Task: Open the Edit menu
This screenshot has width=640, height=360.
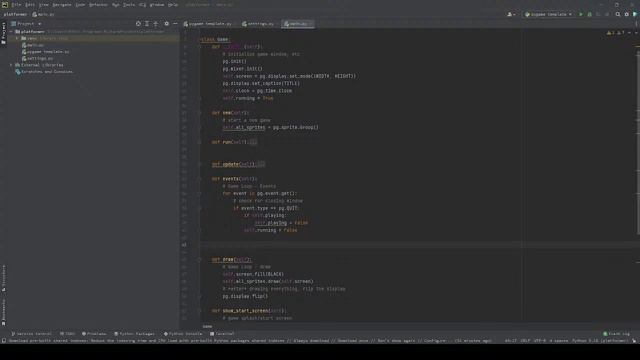Action: 30,4
